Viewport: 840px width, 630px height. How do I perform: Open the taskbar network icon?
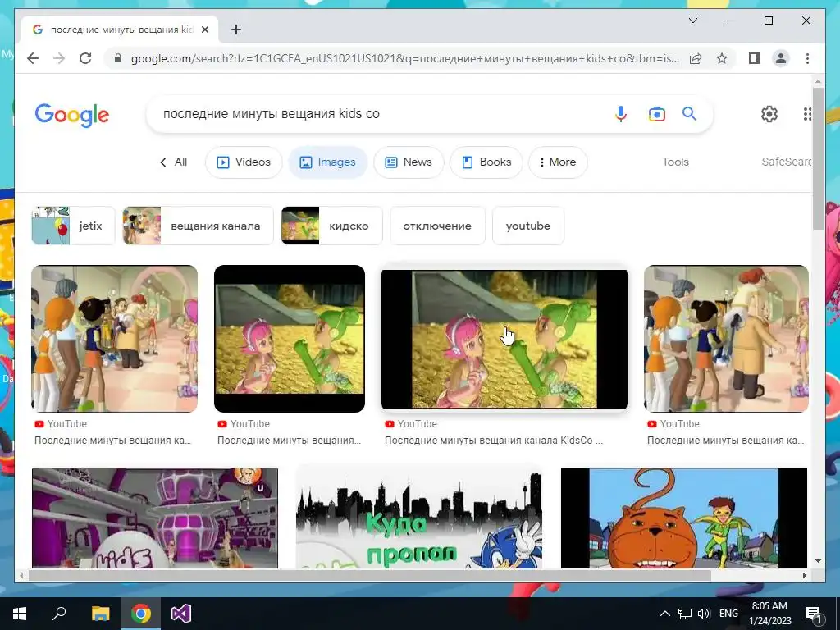685,614
